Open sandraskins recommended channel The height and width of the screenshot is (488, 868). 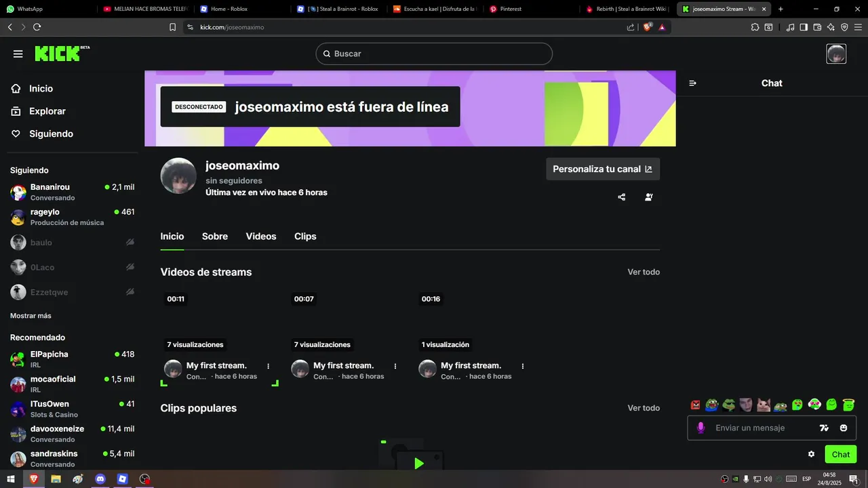click(x=72, y=459)
